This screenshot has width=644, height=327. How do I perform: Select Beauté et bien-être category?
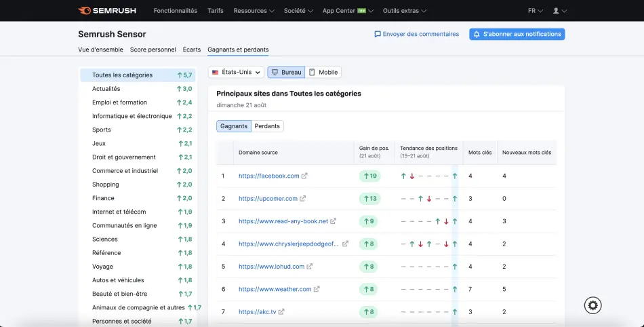click(138, 294)
